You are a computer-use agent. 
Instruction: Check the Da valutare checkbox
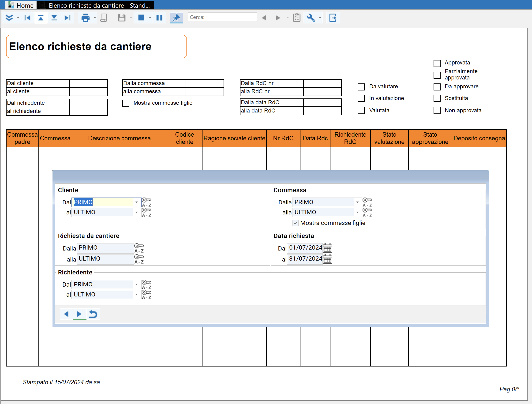click(361, 86)
